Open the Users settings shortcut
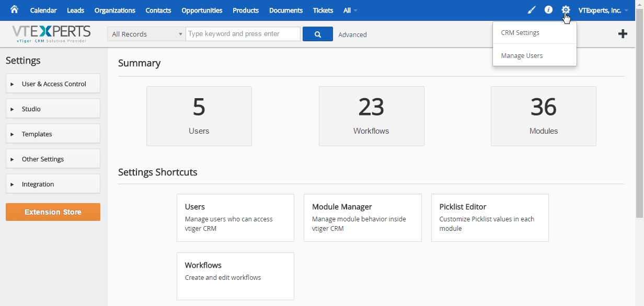The image size is (644, 306). tap(236, 218)
